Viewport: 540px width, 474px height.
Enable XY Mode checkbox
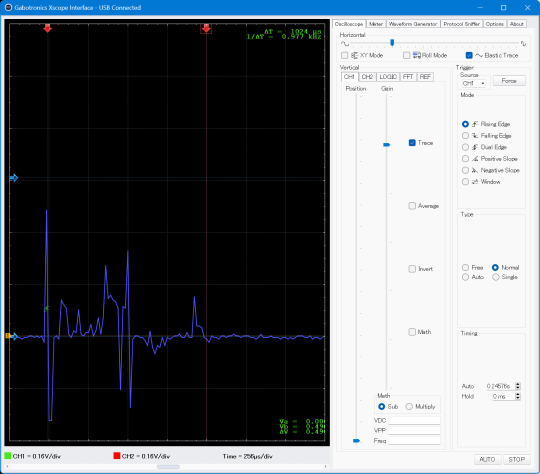pyautogui.click(x=344, y=55)
